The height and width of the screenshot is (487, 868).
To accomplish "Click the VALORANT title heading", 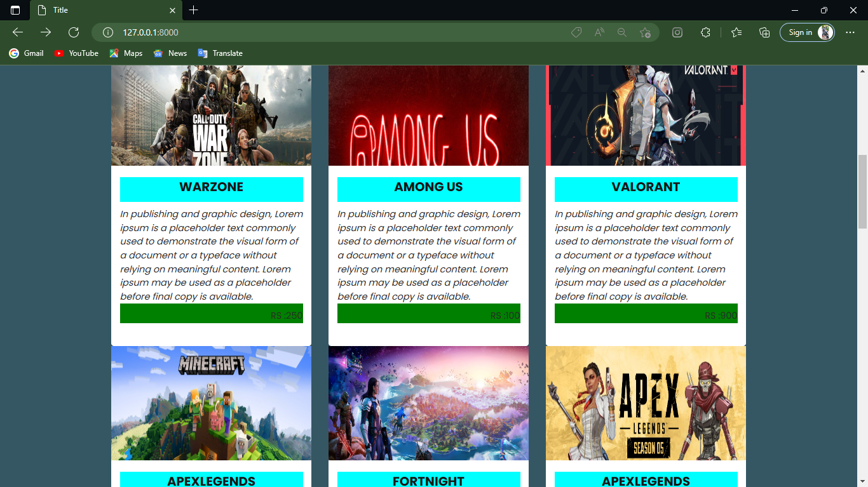I will click(646, 189).
